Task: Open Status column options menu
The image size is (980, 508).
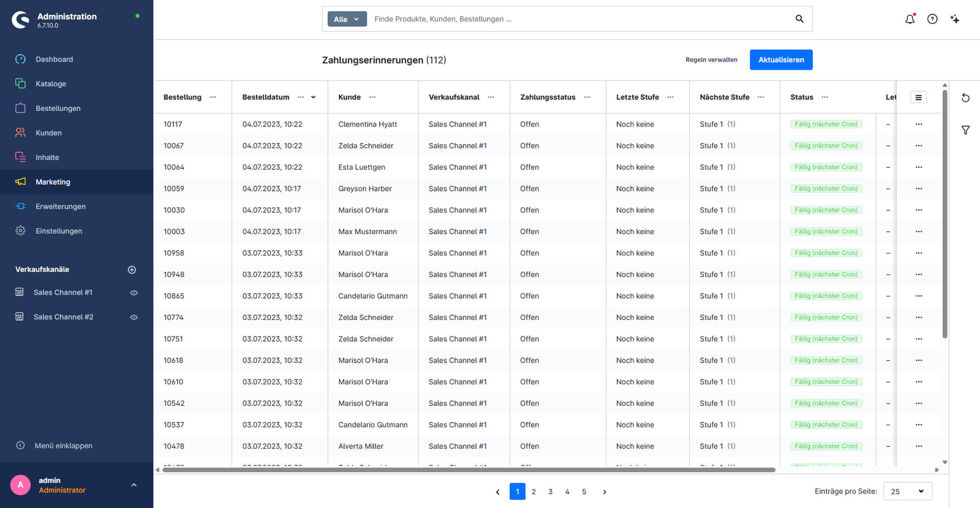Action: (825, 97)
